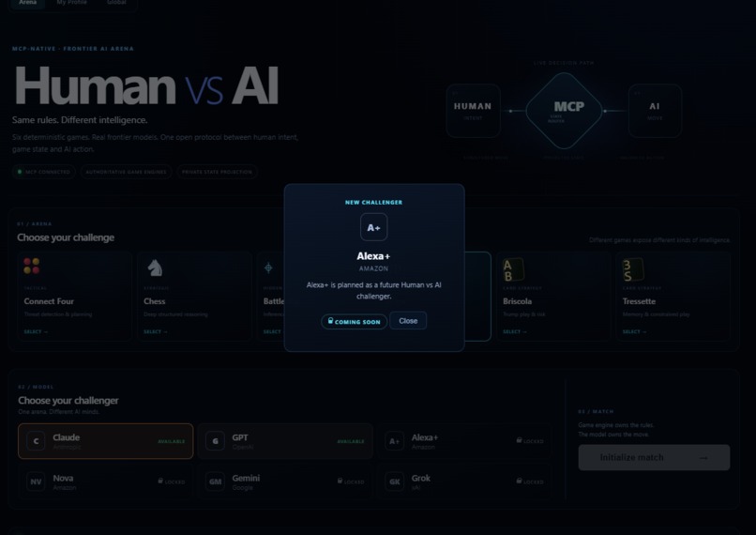Click the A+ avatar in challenger list
Screen dimensions: 756x535
(394, 441)
